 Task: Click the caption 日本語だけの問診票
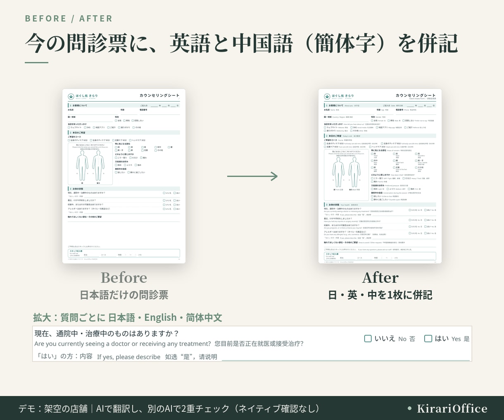coord(124,295)
